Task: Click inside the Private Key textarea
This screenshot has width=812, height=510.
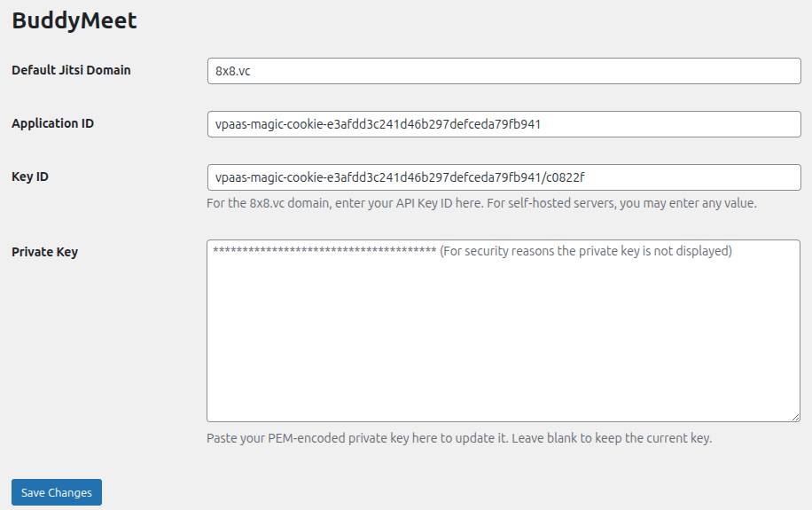Action: (x=504, y=331)
